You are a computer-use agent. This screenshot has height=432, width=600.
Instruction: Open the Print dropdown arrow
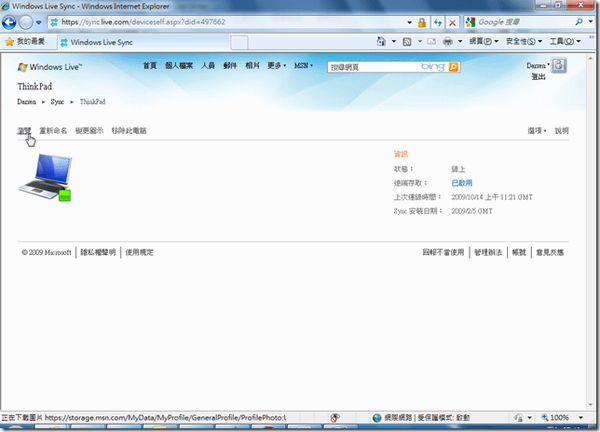pos(460,41)
